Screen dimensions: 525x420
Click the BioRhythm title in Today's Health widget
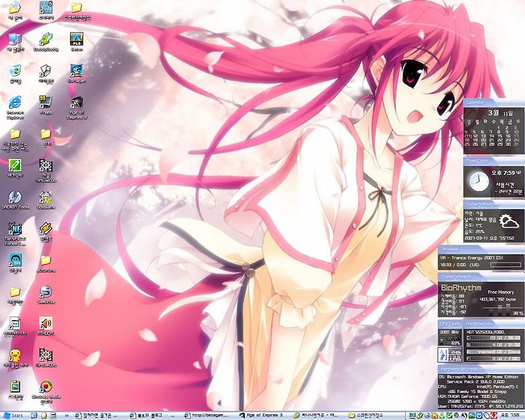coord(461,288)
